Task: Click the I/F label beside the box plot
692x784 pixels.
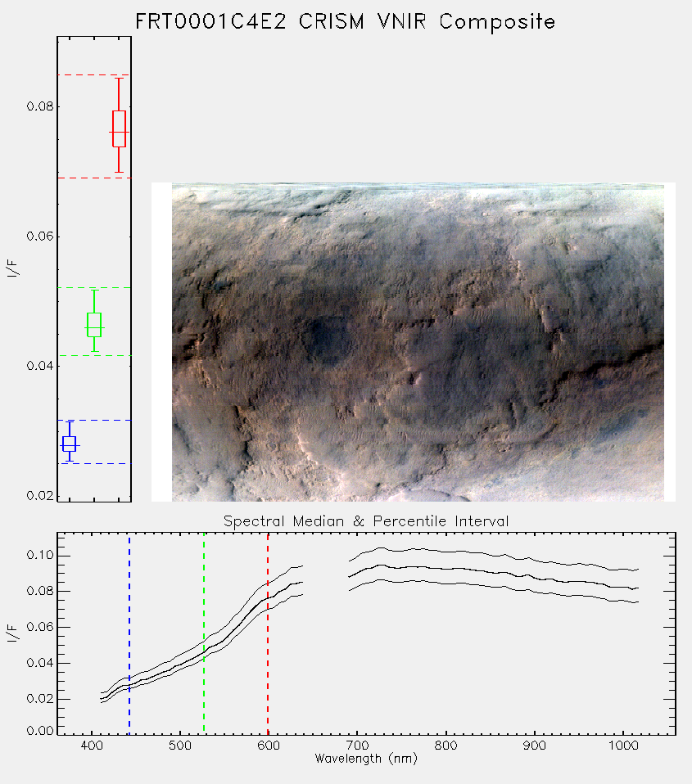Action: coord(12,268)
